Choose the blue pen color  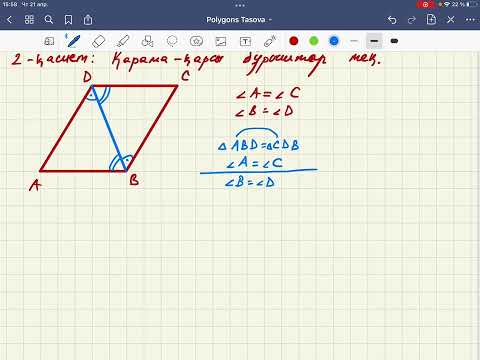[334, 41]
